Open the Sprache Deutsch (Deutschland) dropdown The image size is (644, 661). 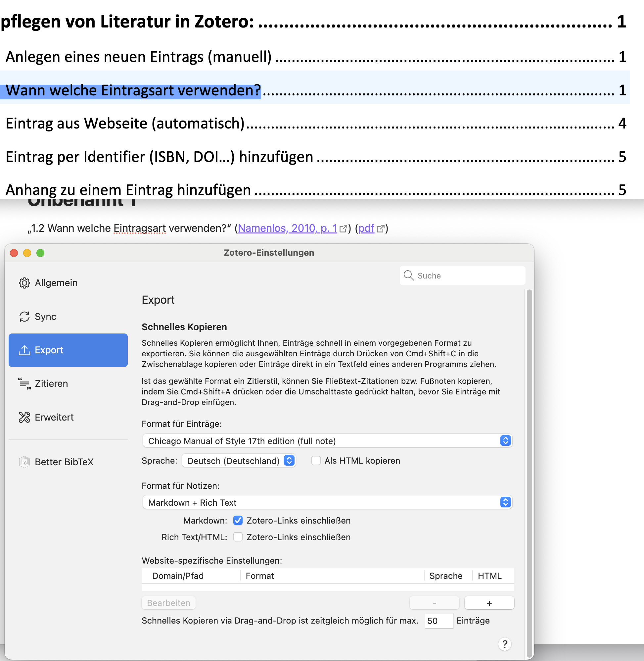(x=239, y=460)
